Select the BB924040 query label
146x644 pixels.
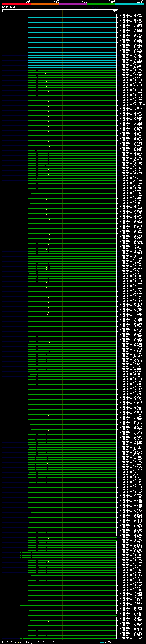pyautogui.click(x=8, y=8)
